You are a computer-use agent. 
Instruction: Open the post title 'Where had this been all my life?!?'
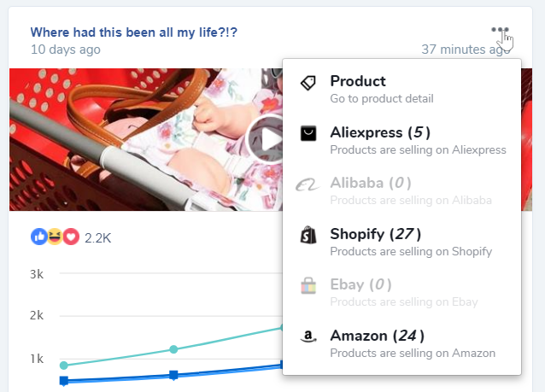click(134, 32)
